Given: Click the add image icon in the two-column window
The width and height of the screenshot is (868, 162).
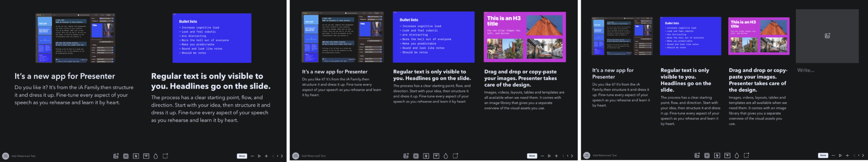Looking at the screenshot, I should (x=116, y=156).
